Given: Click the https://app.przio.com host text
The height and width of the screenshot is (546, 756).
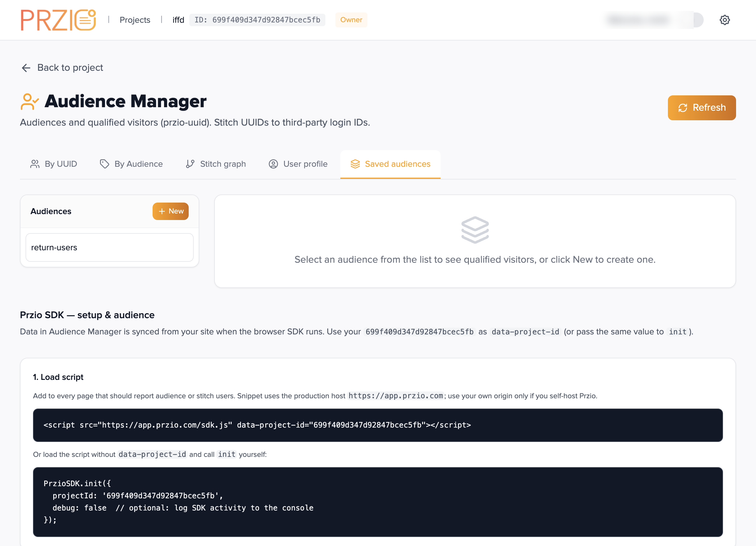Looking at the screenshot, I should [x=396, y=396].
